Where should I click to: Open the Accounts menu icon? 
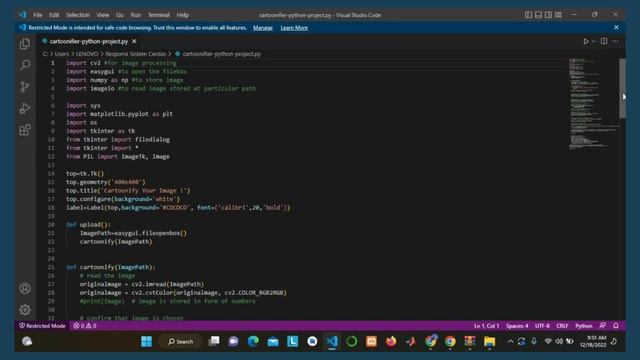click(x=25, y=289)
